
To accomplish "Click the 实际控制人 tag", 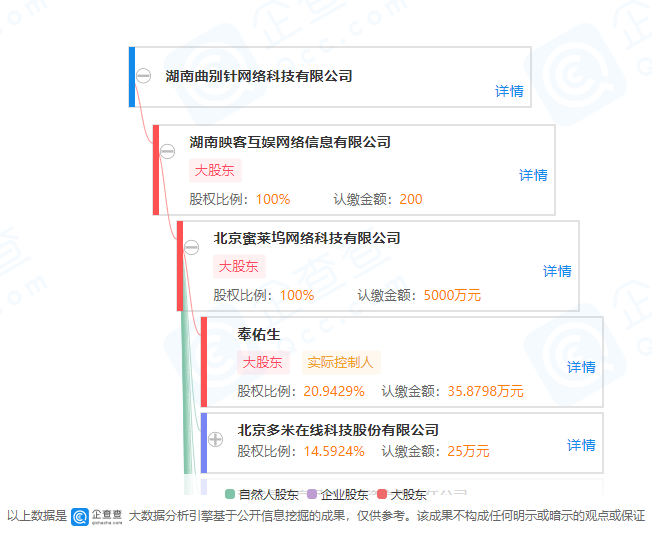I will coord(341,363).
